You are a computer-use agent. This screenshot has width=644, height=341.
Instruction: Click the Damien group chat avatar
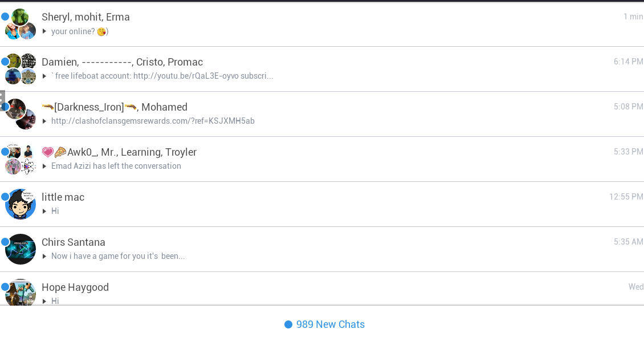pos(21,69)
